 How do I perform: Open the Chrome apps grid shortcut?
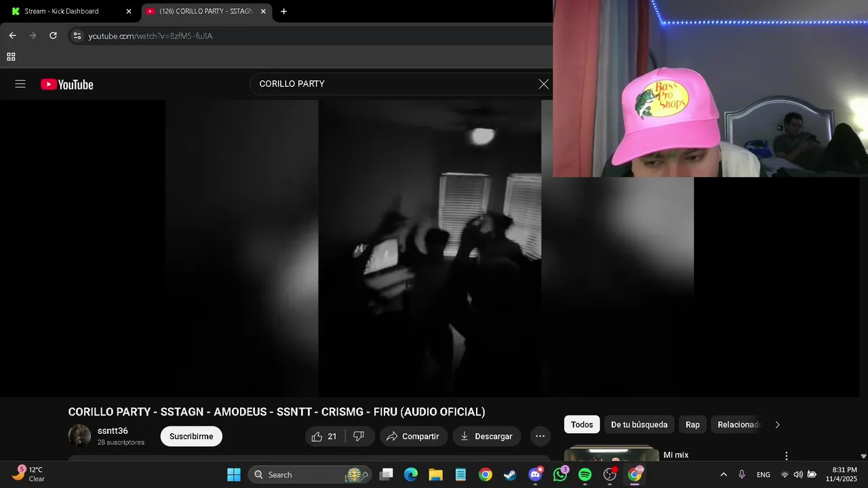click(11, 57)
